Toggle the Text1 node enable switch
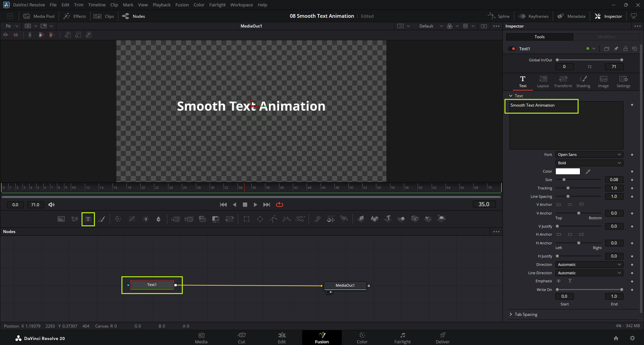The width and height of the screenshot is (644, 345). [x=512, y=49]
